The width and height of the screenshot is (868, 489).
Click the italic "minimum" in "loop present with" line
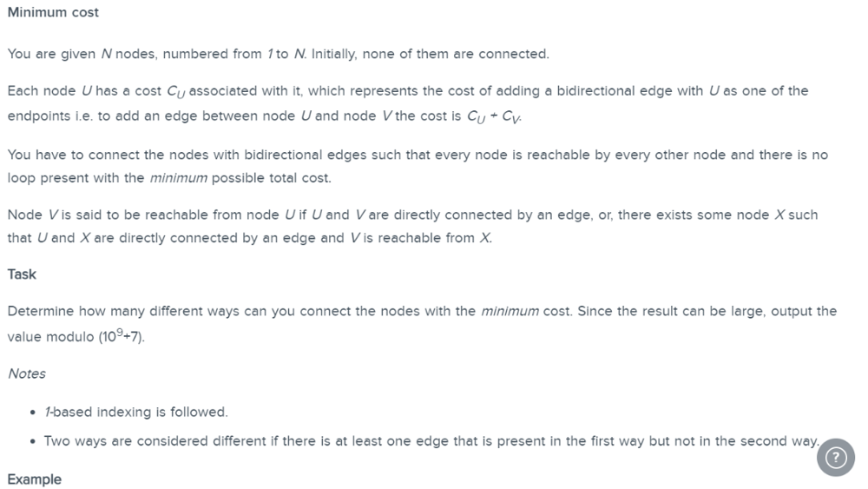[x=178, y=178]
